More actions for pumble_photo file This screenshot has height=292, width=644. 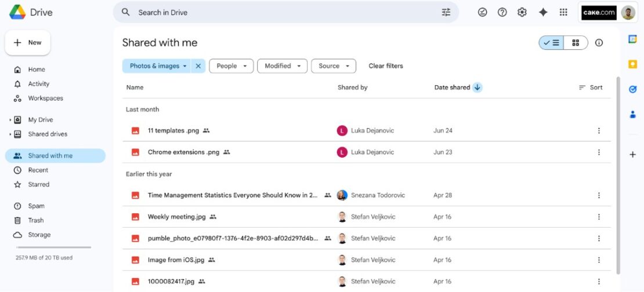click(599, 238)
